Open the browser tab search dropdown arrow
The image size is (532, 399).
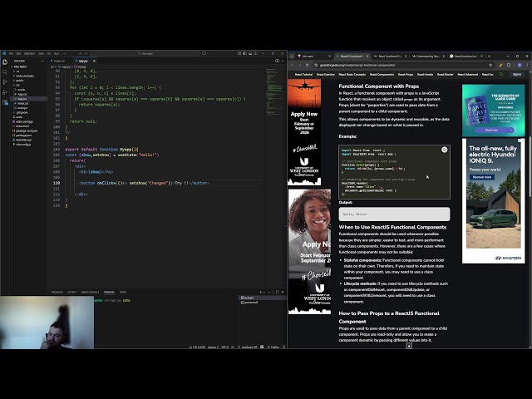point(292,56)
